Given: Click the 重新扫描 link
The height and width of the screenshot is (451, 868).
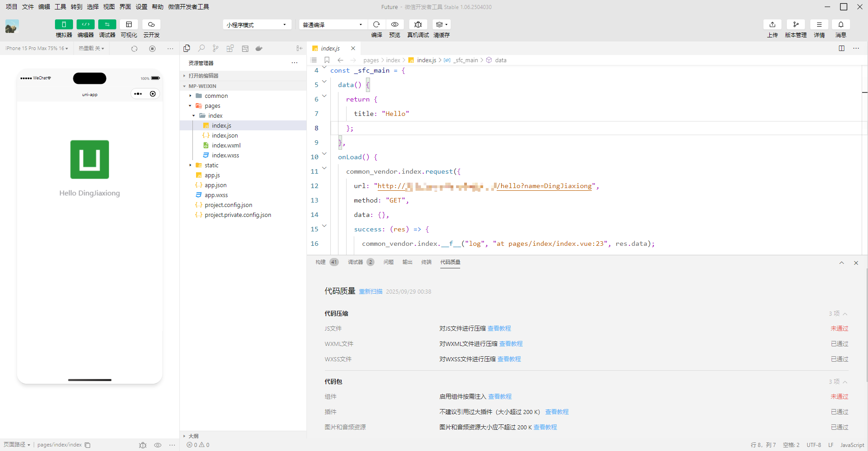Looking at the screenshot, I should tap(370, 292).
